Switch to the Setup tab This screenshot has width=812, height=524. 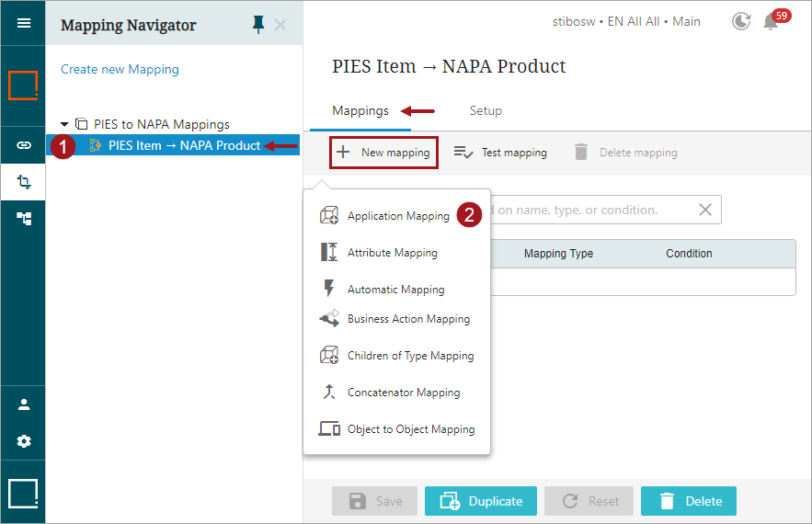(486, 110)
